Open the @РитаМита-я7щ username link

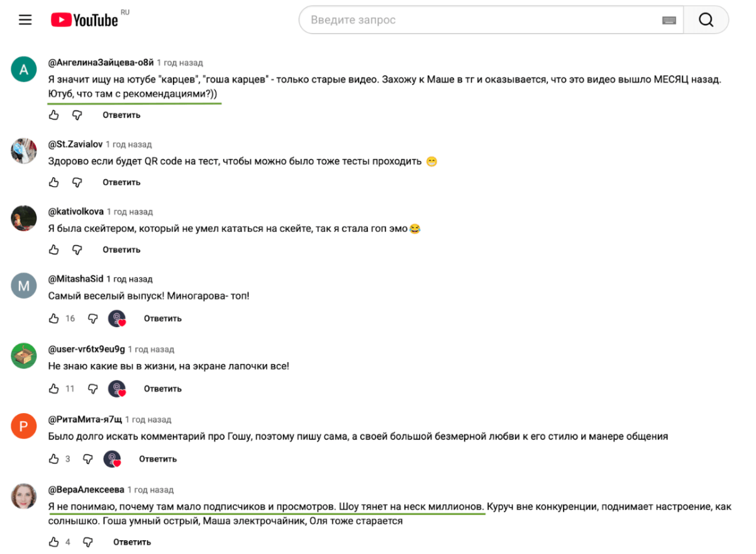click(x=85, y=419)
